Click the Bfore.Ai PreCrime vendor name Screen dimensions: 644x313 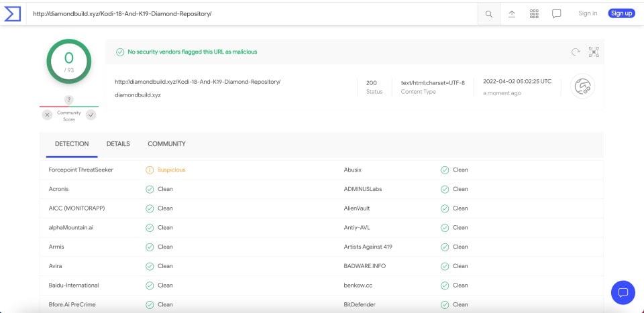(72, 305)
